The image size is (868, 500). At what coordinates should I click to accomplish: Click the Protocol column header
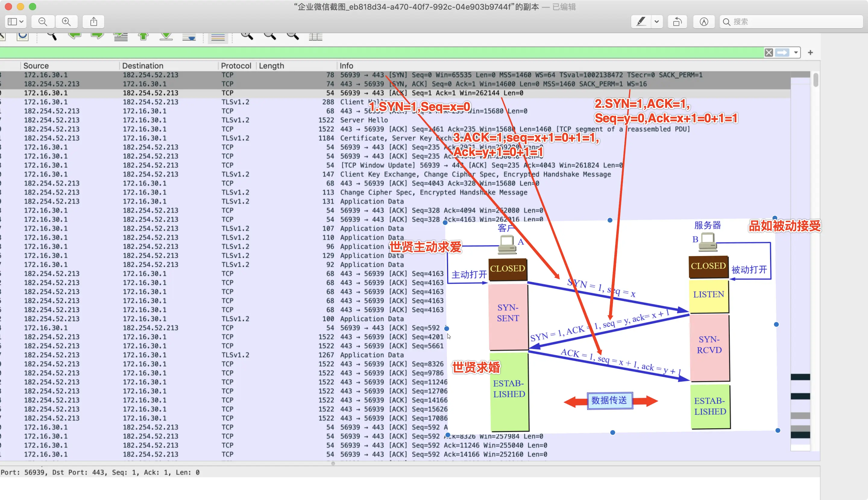click(x=236, y=66)
